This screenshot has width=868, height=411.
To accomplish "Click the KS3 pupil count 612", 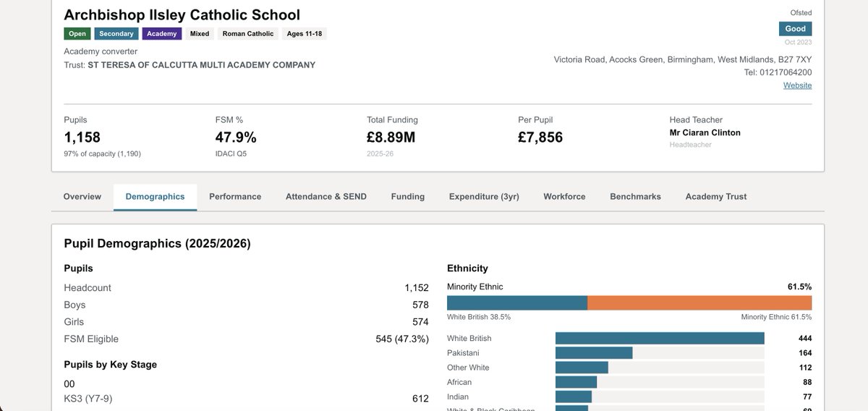I will pos(420,399).
